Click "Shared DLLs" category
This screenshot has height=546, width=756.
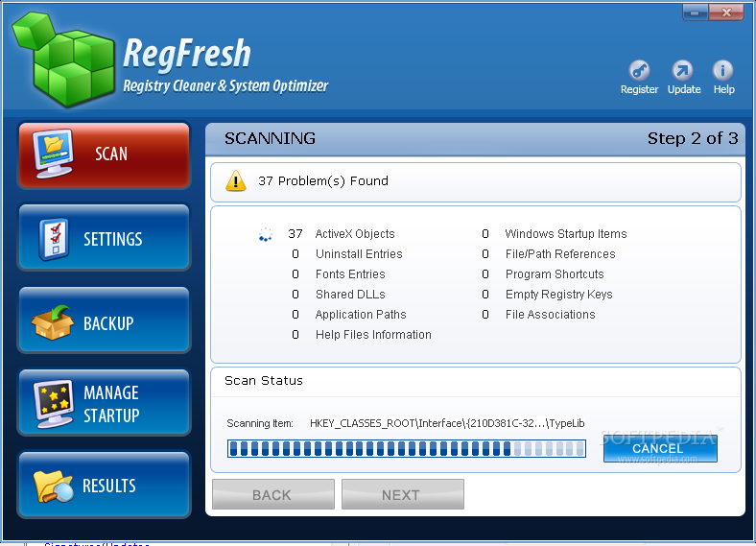click(x=350, y=295)
